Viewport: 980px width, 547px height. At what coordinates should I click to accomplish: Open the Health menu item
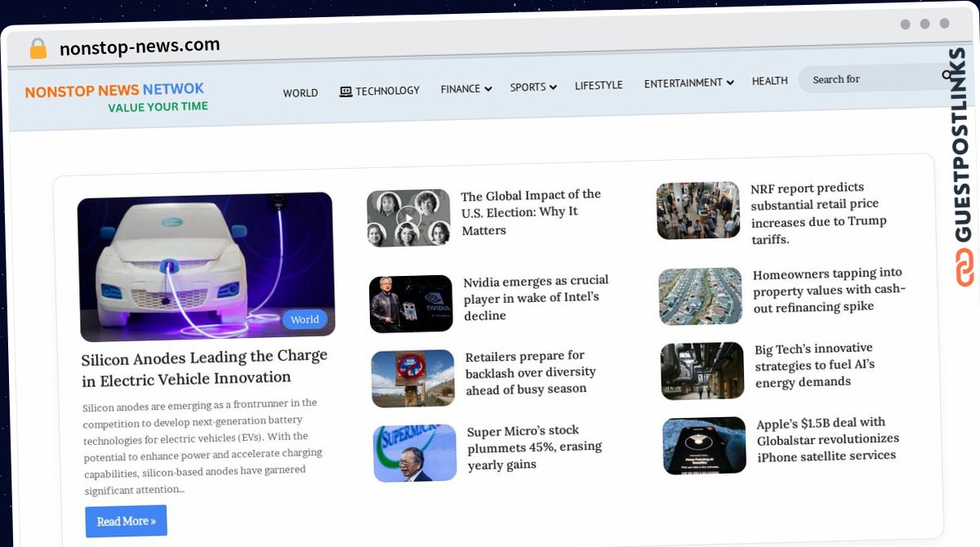click(x=769, y=81)
